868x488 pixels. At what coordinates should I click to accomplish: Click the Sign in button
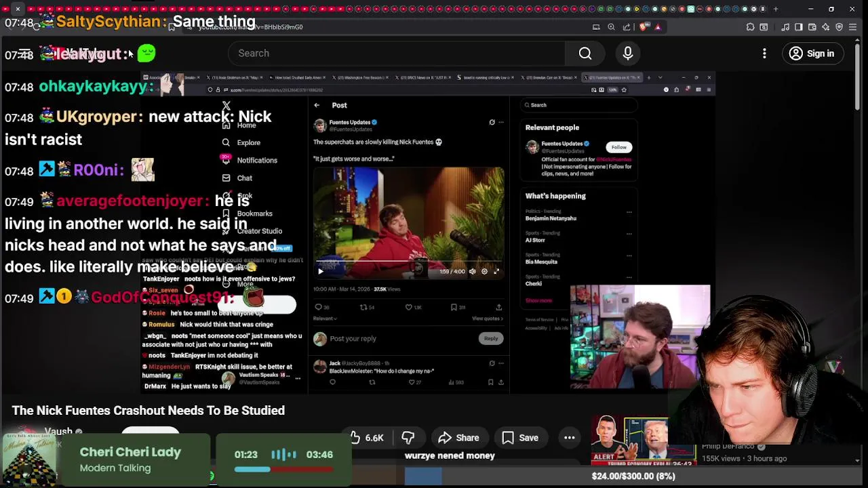click(812, 54)
